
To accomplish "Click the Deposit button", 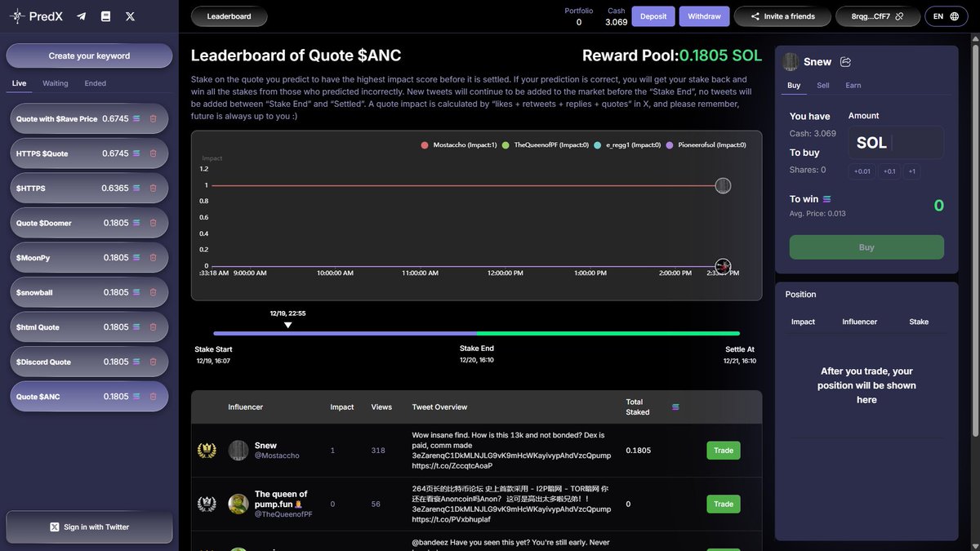I will (x=653, y=16).
